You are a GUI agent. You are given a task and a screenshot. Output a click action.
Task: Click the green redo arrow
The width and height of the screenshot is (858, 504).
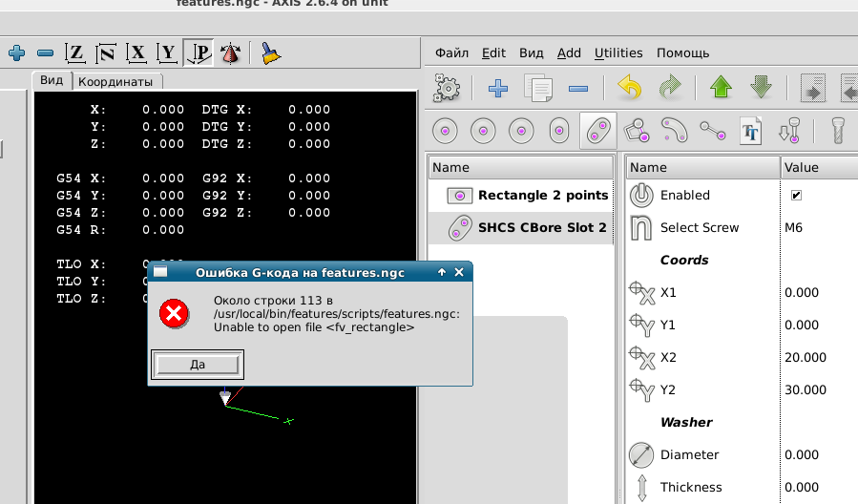670,88
